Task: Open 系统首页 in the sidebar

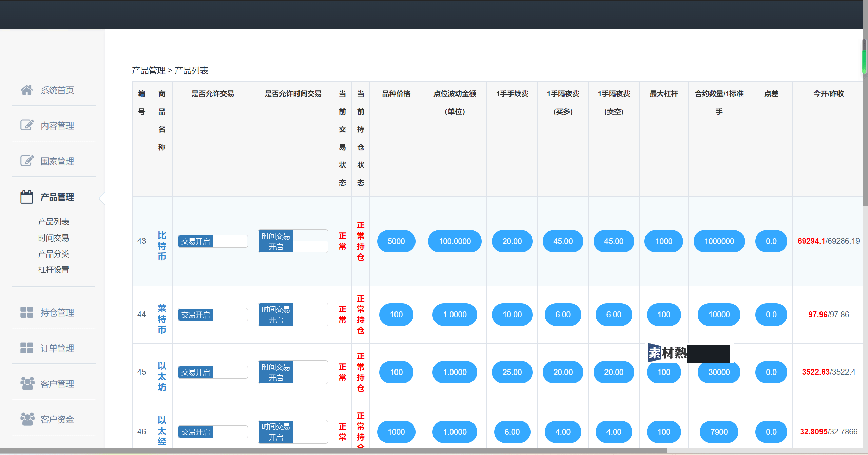Action: pos(57,90)
